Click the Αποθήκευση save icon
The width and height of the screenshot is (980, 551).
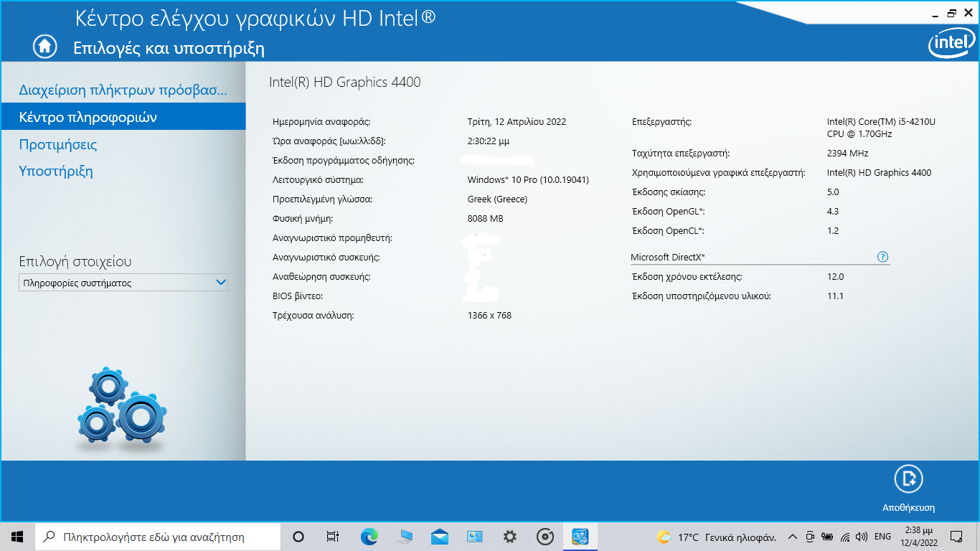(x=908, y=479)
